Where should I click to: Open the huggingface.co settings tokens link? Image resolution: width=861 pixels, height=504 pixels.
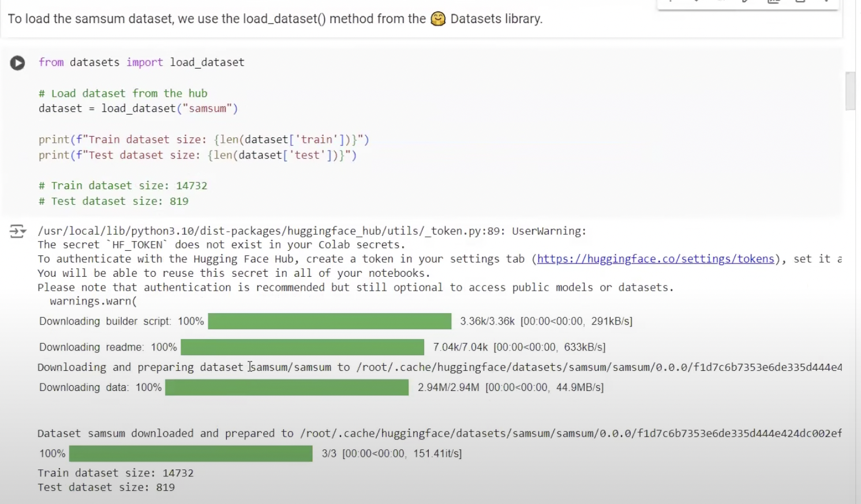pos(656,259)
